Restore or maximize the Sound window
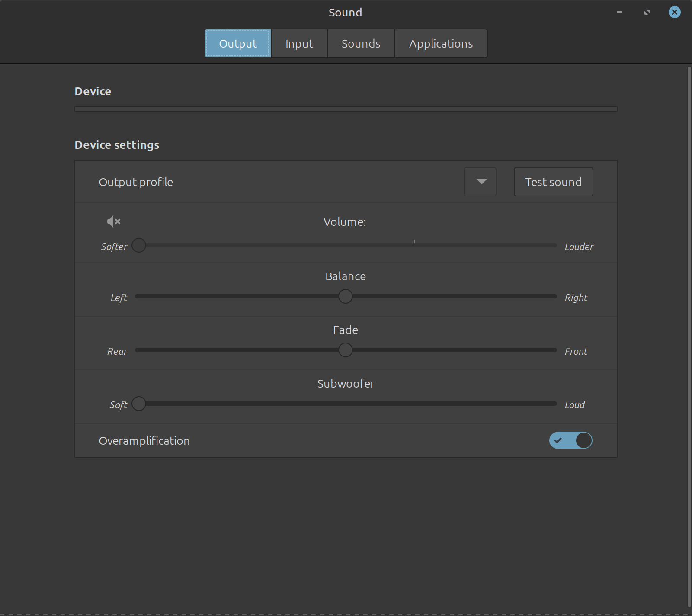This screenshot has height=616, width=692. pyautogui.click(x=647, y=12)
